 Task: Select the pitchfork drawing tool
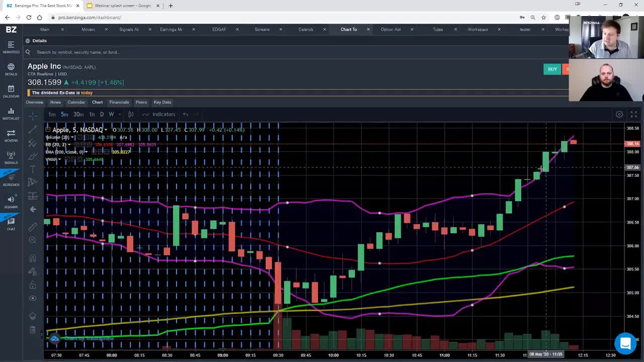(x=33, y=143)
